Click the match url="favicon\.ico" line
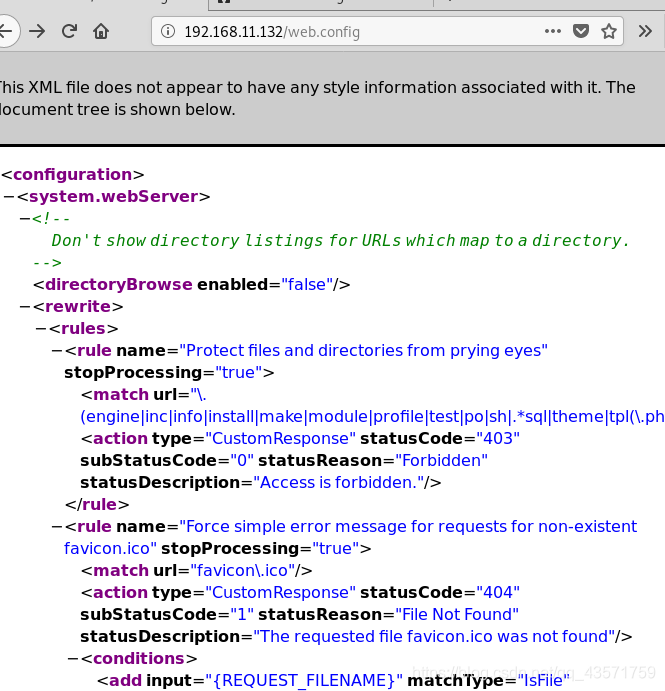The width and height of the screenshot is (665, 691). 197,571
